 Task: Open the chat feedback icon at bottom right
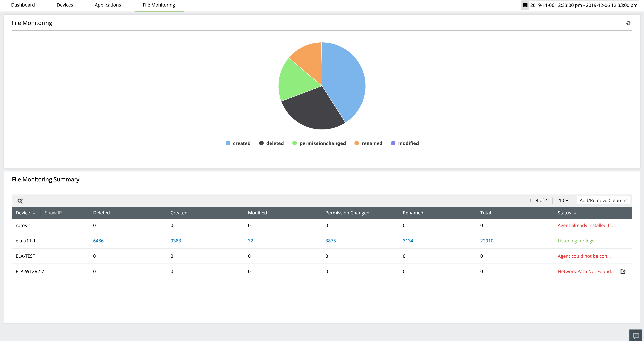(x=636, y=335)
